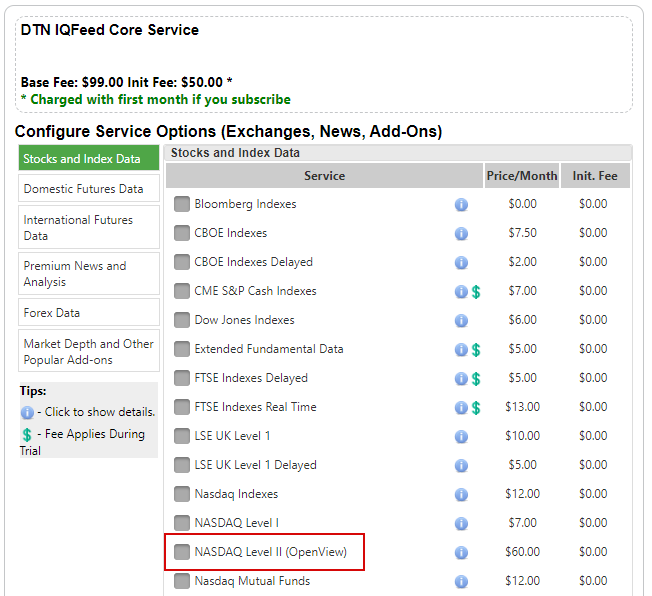
Task: Show details for CME S&P Cash Indexes
Action: click(x=461, y=292)
